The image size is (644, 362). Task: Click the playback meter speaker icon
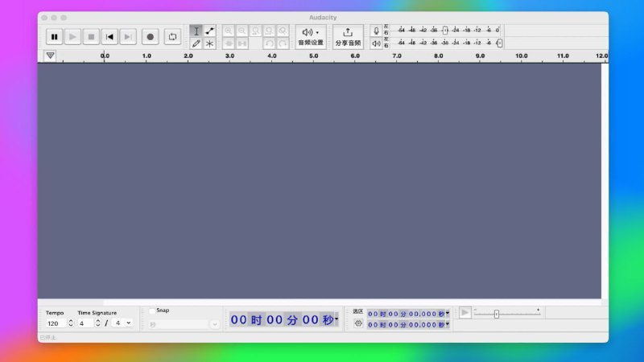[376, 43]
